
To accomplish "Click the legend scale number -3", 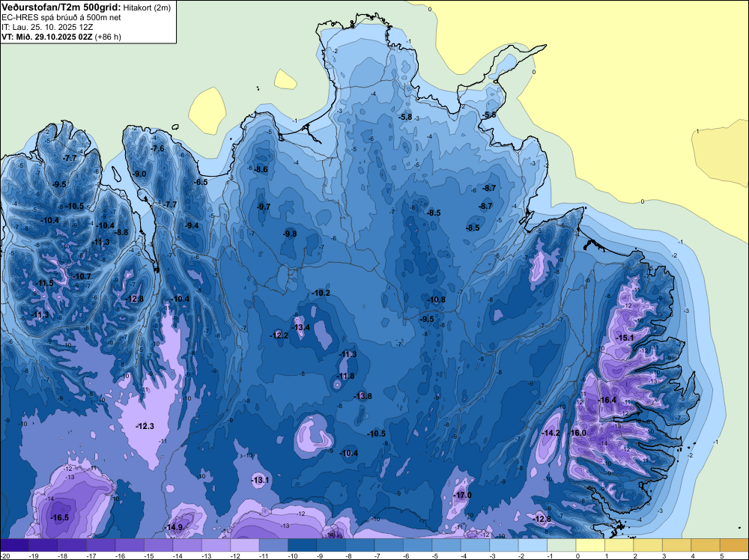I will [494, 556].
